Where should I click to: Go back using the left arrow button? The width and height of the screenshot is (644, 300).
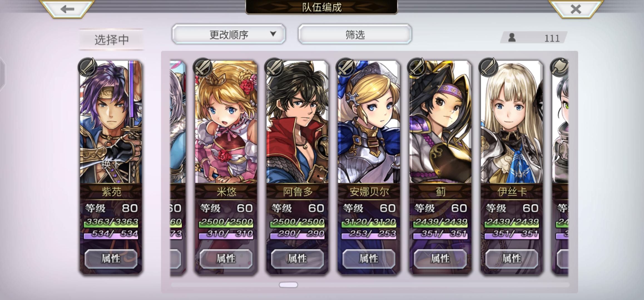[x=67, y=9]
